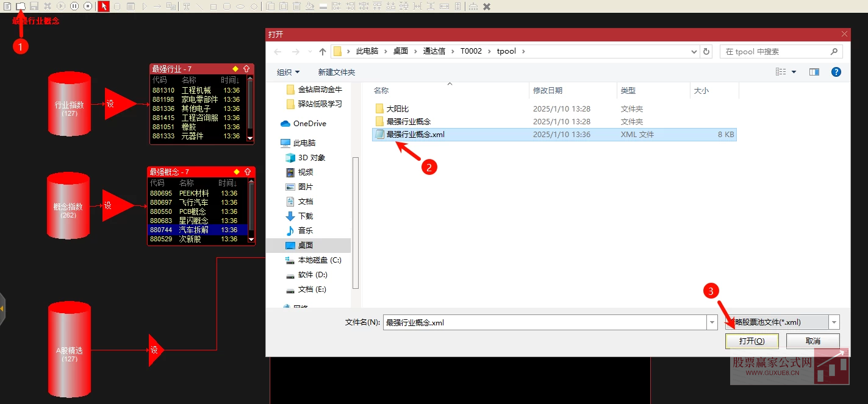The image size is (868, 404).
Task: Open the file type dropdown showing *.xml
Action: pos(833,322)
